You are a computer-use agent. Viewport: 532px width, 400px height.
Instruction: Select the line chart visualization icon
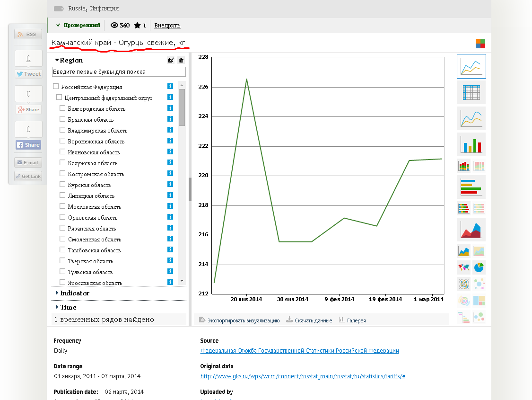(471, 66)
